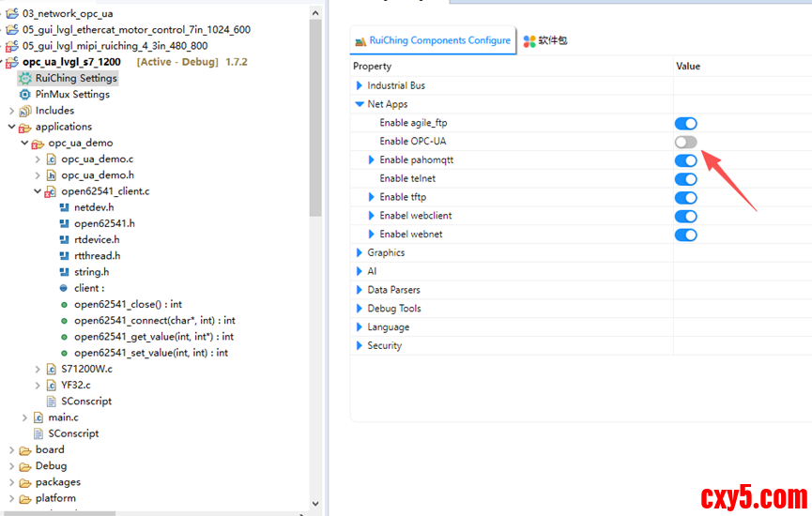
Task: Click the opc_ua_demo.c file icon
Action: [52, 159]
